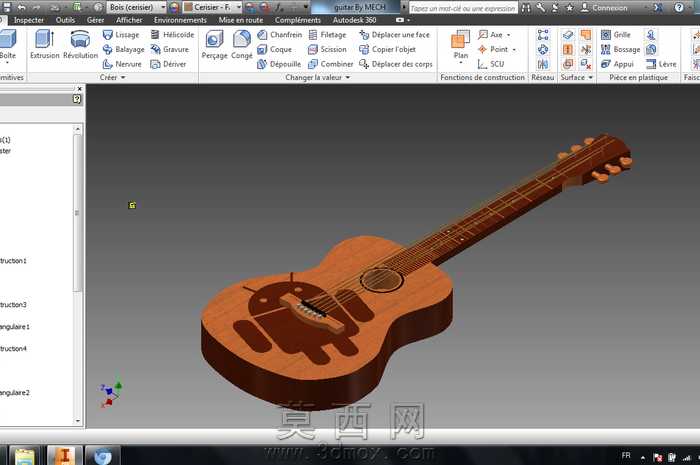
Task: Select Déplacer une face tool
Action: [395, 34]
